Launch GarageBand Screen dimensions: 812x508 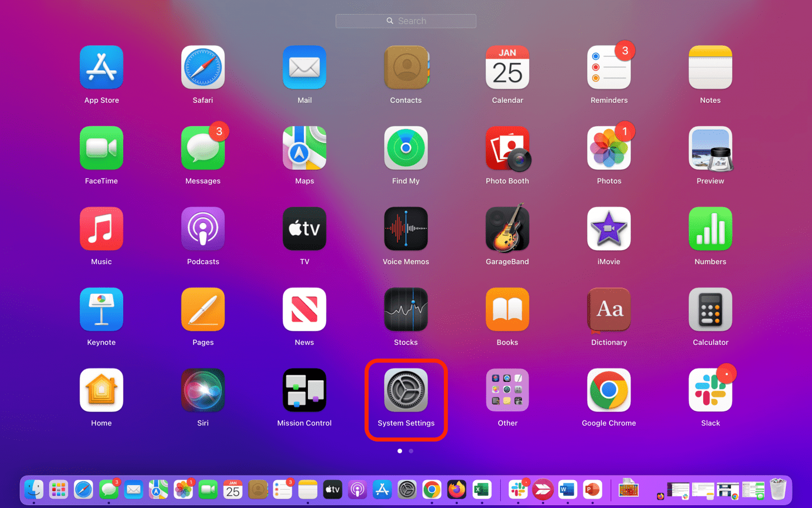tap(507, 228)
